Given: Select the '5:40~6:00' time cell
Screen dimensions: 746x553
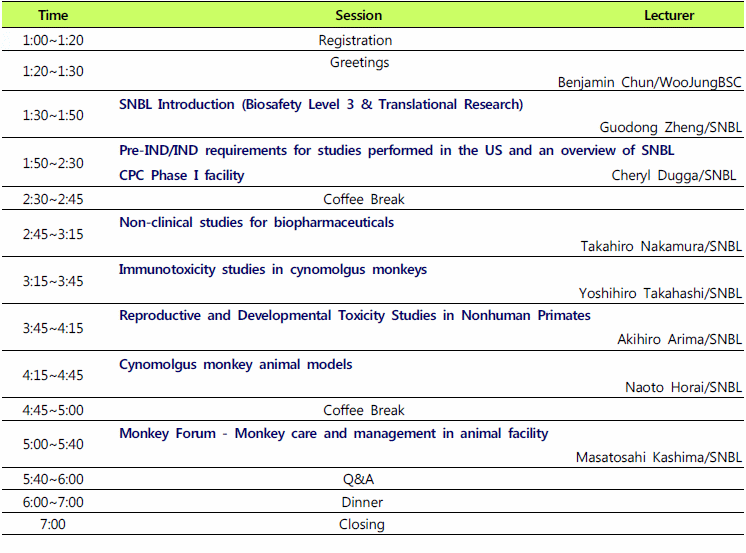Looking at the screenshot, I should tap(53, 479).
